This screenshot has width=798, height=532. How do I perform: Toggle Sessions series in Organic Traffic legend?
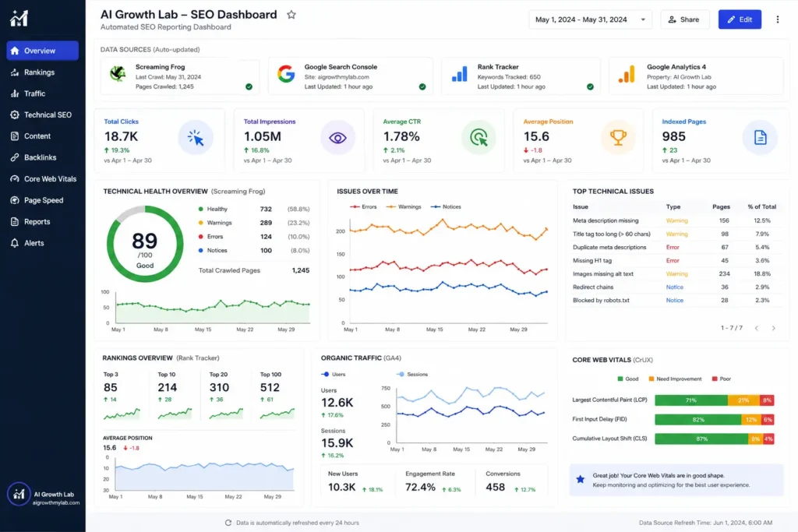pyautogui.click(x=412, y=375)
